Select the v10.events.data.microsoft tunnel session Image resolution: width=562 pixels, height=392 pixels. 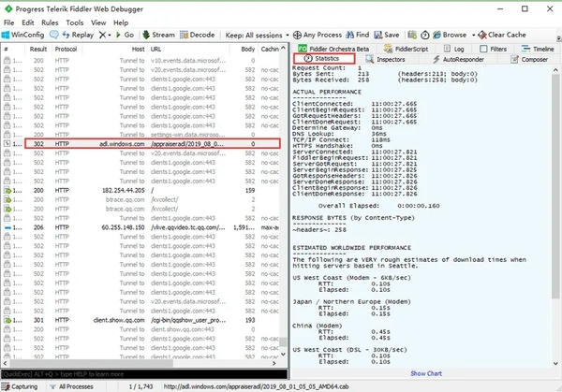point(141,61)
